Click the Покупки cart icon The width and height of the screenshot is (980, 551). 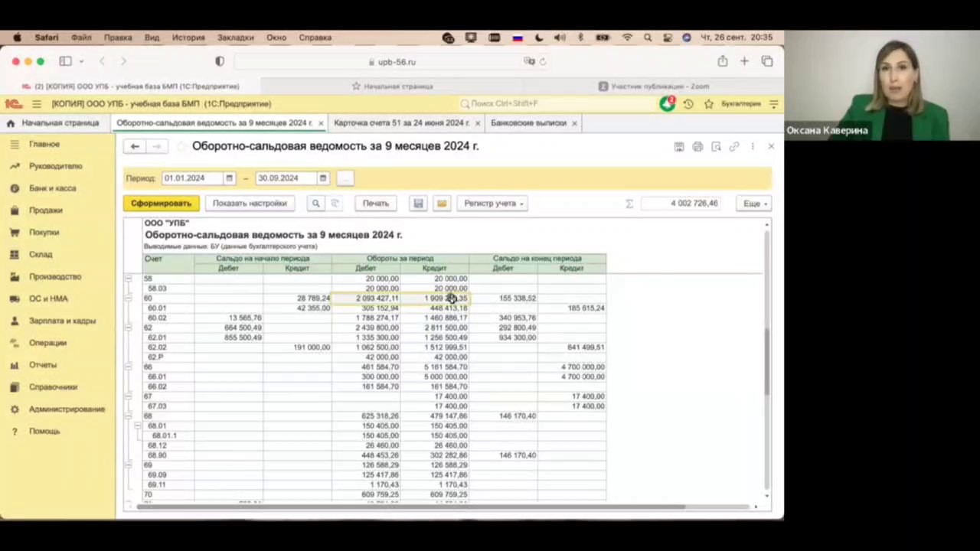tap(14, 233)
